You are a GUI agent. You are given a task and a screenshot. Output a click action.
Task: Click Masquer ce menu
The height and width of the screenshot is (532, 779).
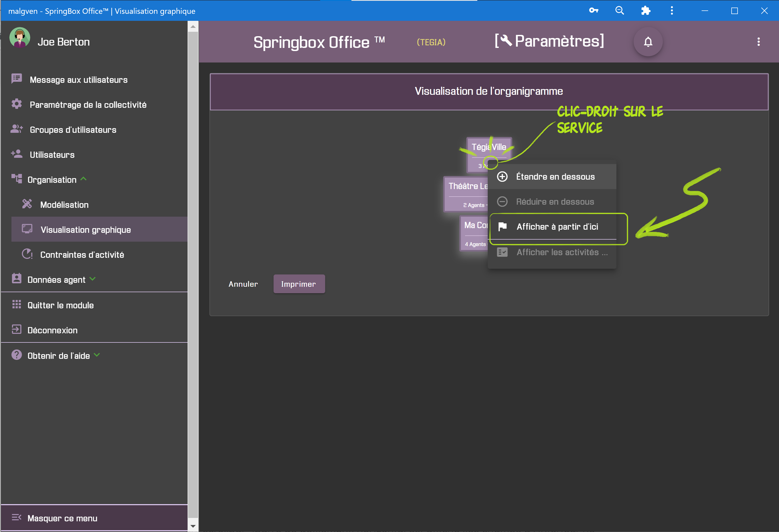click(94, 518)
